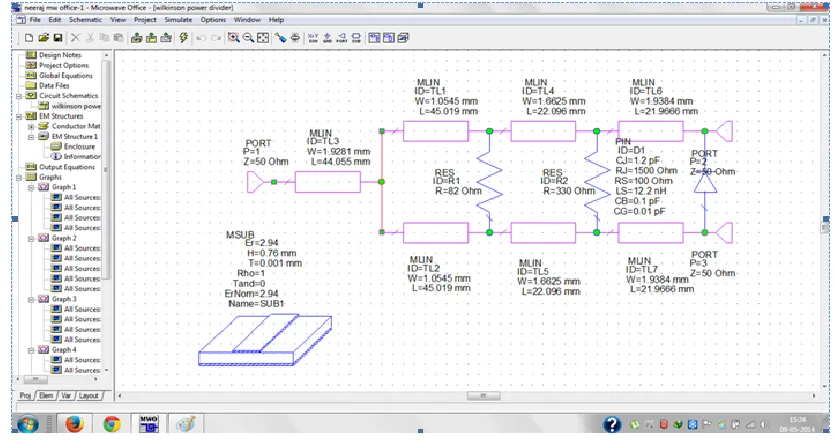Viewport: 834px width, 440px height.
Task: Click the canvas horizontal scrollbar thumb
Action: [x=483, y=396]
